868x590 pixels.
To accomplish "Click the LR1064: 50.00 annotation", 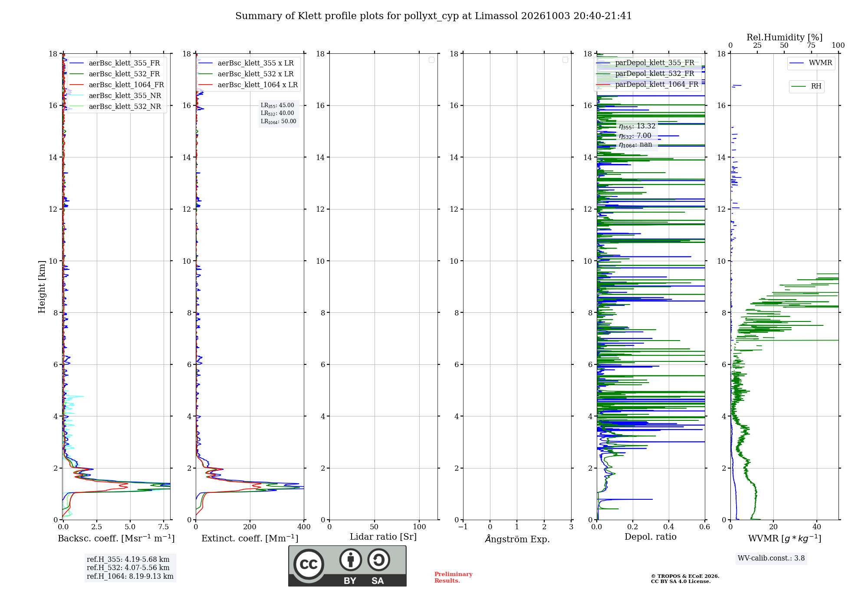I will pos(279,121).
